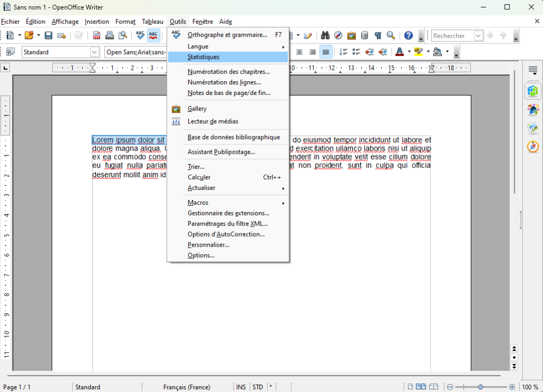
Task: Apply font color with the red A icon
Action: point(400,52)
